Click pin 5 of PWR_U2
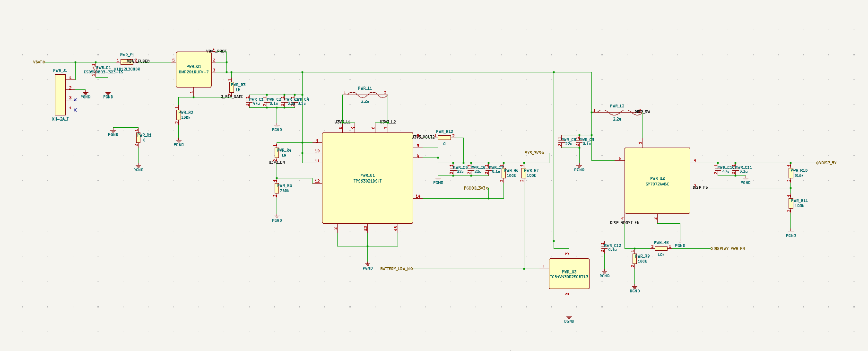This screenshot has height=351, width=868. 695,162
